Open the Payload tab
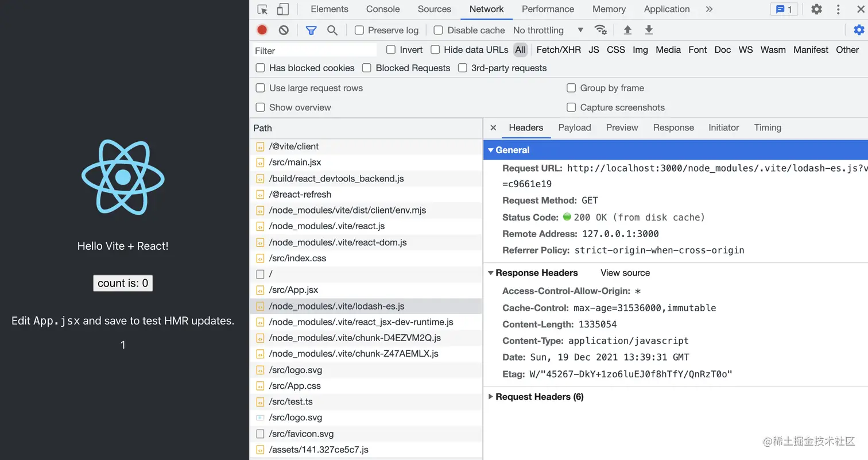 click(x=575, y=127)
